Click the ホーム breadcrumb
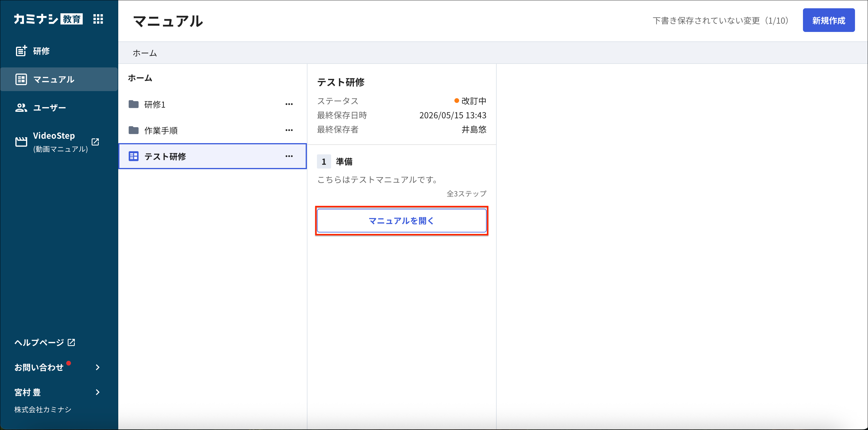868x430 pixels. click(x=145, y=53)
